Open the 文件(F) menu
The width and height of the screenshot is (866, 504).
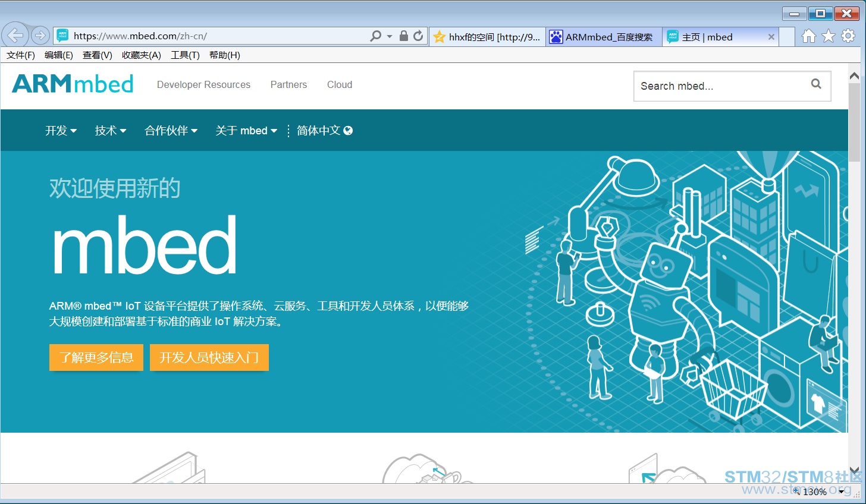(x=21, y=55)
